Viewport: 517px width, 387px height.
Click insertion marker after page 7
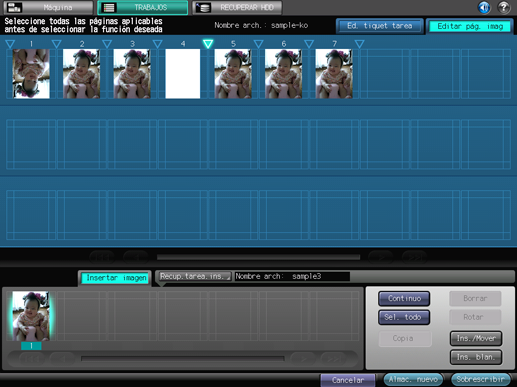tap(359, 44)
